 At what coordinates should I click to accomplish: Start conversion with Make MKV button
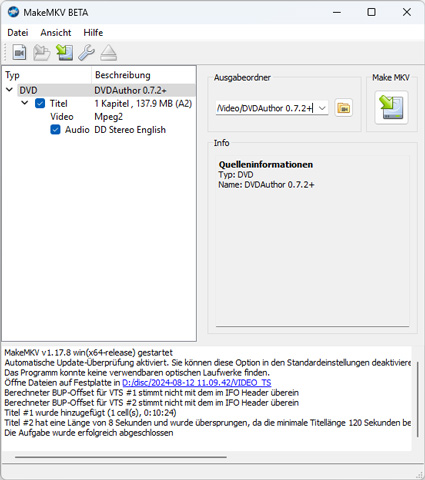tap(391, 108)
